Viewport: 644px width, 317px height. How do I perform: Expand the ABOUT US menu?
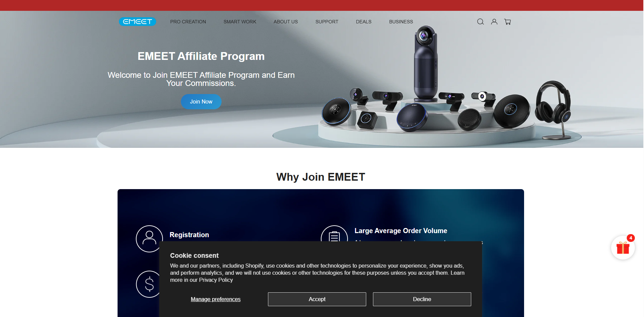(286, 22)
